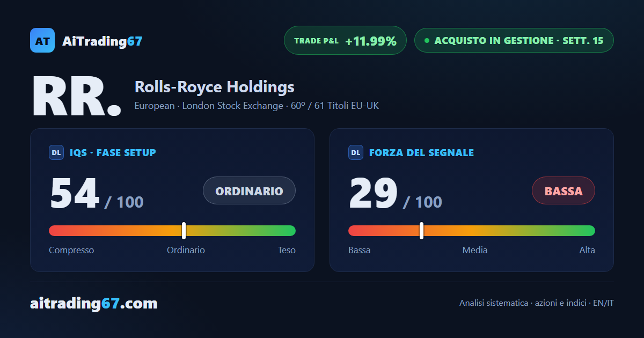This screenshot has height=338, width=644.
Task: Click the green status dot in Acquisto pill
Action: click(x=427, y=40)
